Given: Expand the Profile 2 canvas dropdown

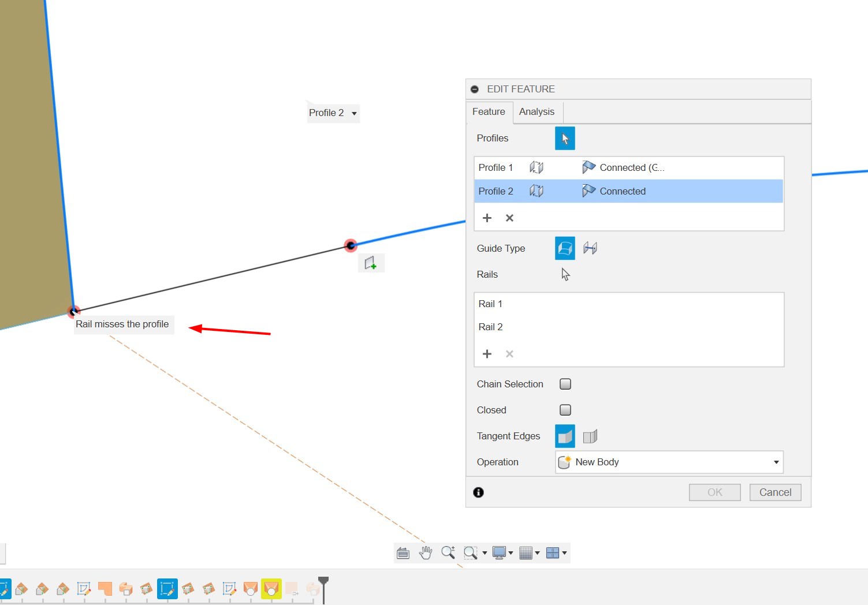Looking at the screenshot, I should click(x=354, y=113).
